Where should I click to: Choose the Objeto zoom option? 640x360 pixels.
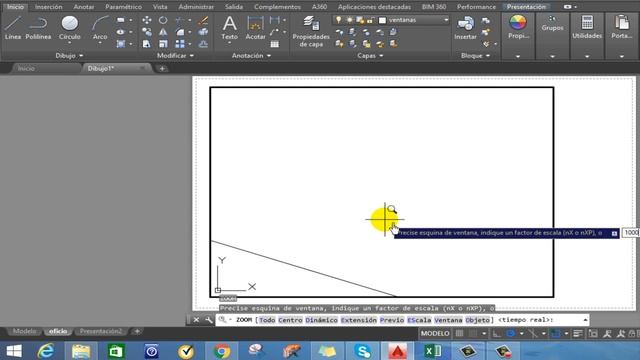pos(478,320)
